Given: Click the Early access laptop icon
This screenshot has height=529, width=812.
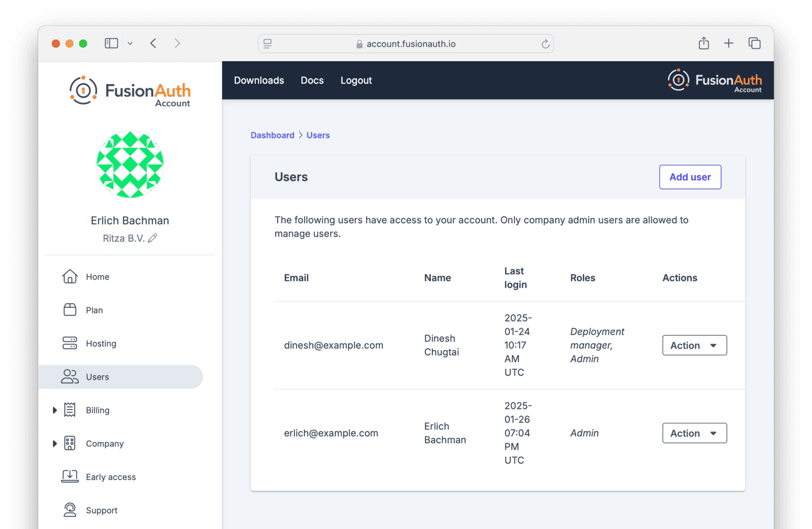Looking at the screenshot, I should click(x=70, y=476).
